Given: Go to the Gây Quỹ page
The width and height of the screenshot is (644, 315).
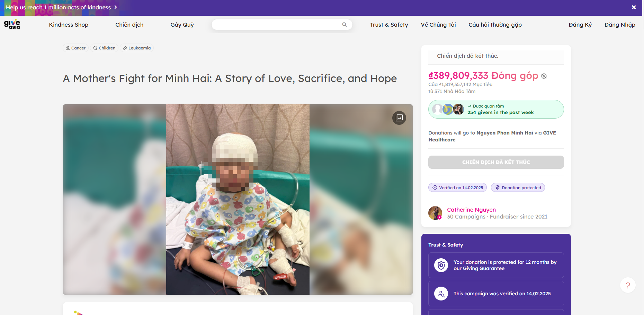Looking at the screenshot, I should (182, 25).
